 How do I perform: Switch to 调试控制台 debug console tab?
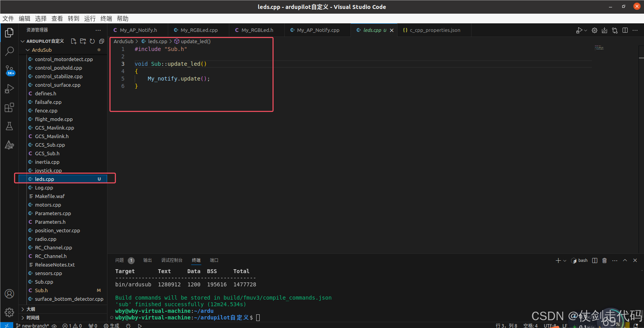tap(172, 260)
